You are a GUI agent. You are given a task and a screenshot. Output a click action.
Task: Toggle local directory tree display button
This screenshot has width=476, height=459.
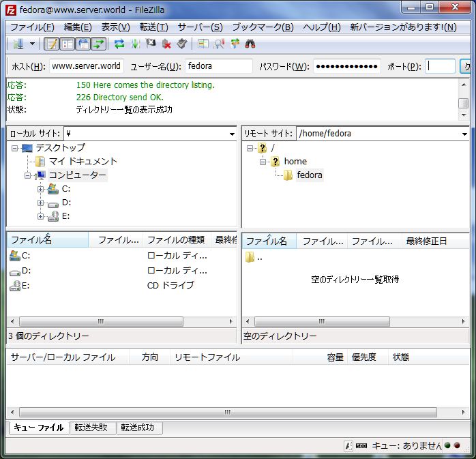pyautogui.click(x=67, y=44)
